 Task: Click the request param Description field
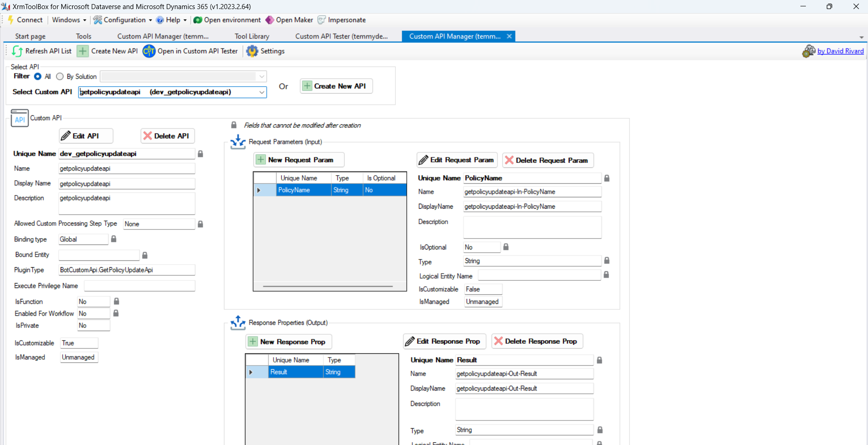[532, 227]
